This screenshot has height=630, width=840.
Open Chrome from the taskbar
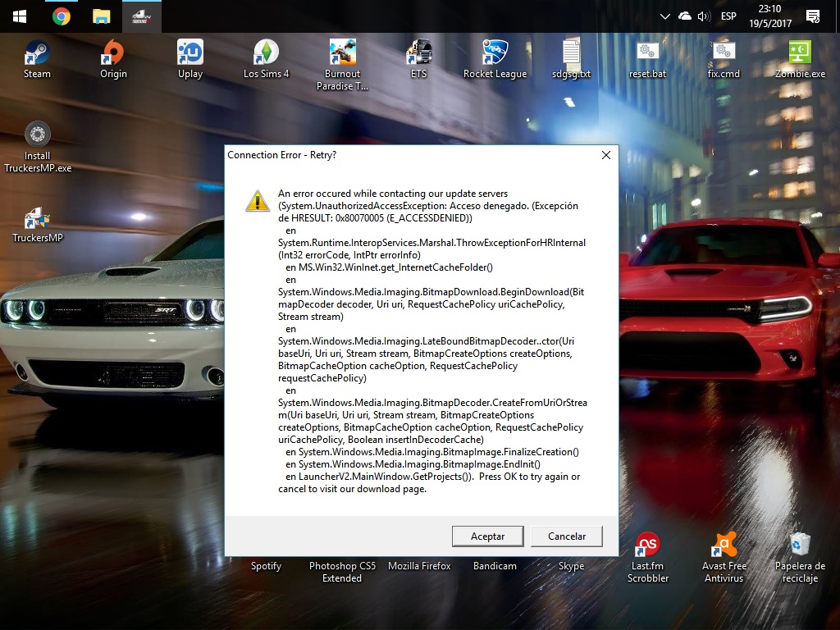[61, 16]
